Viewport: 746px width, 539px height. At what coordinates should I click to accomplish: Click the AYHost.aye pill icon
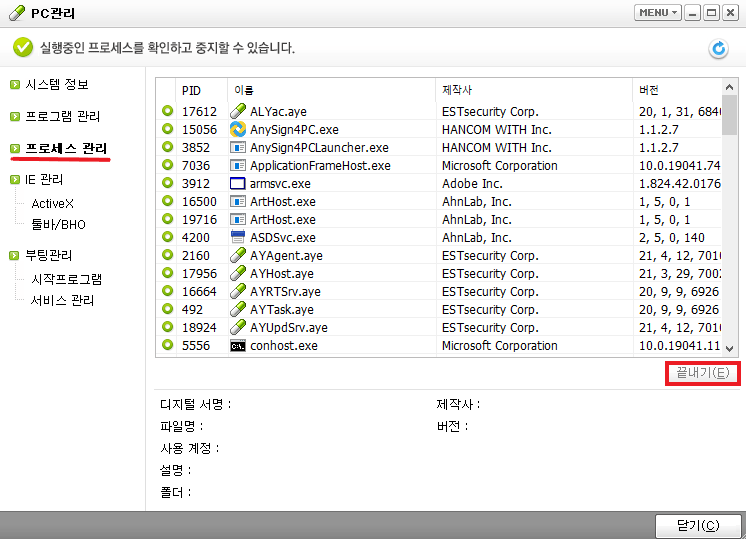coord(237,273)
